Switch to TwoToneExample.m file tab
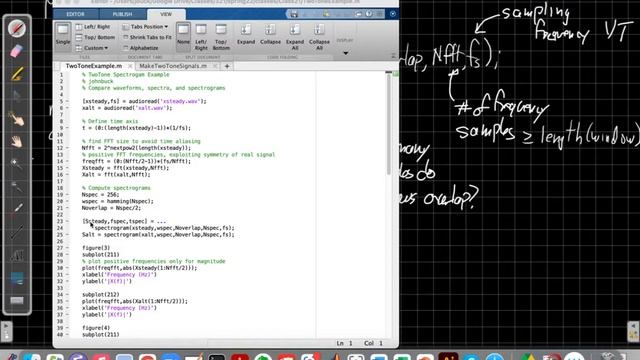640x360 pixels. (93, 66)
